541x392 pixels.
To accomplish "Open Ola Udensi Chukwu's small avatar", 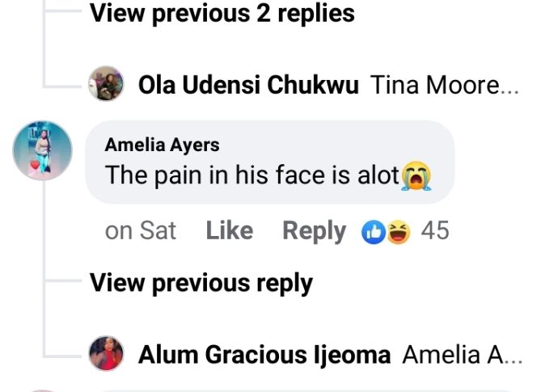I will [x=106, y=85].
